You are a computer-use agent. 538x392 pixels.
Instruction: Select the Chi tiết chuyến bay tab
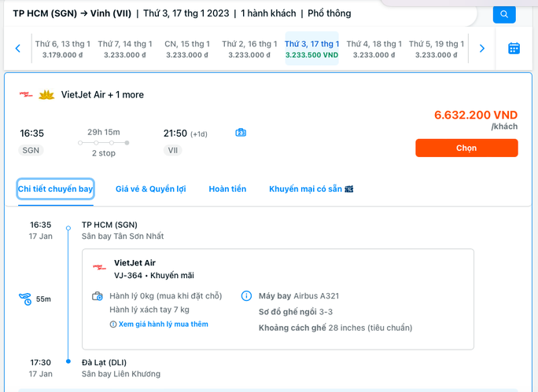pyautogui.click(x=56, y=189)
